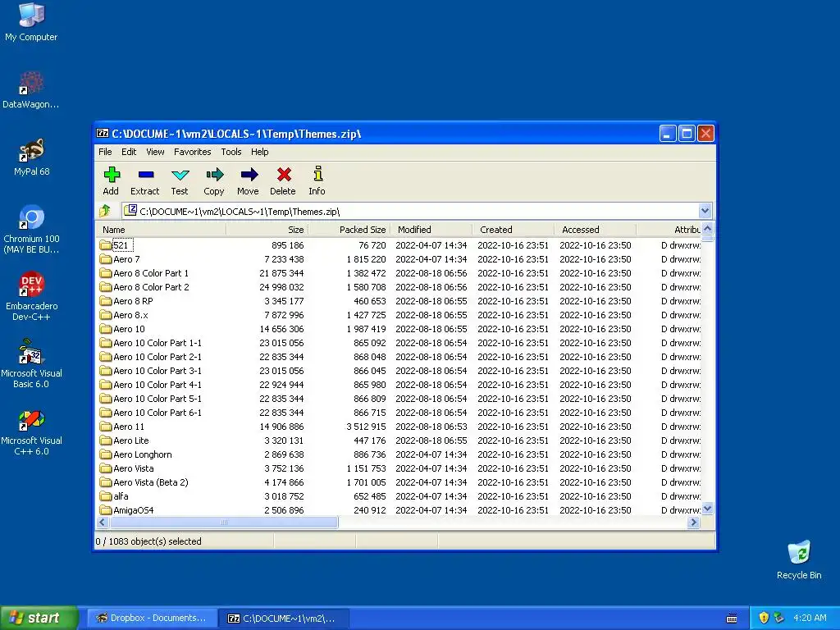The image size is (840, 630).
Task: Click the Aero 11 folder icon
Action: point(106,427)
